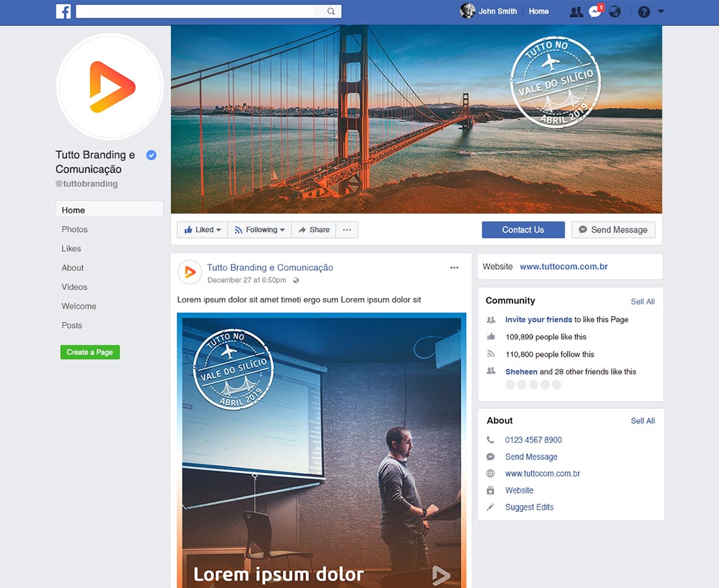This screenshot has height=588, width=719.
Task: Click Sell All in Community card
Action: (643, 302)
